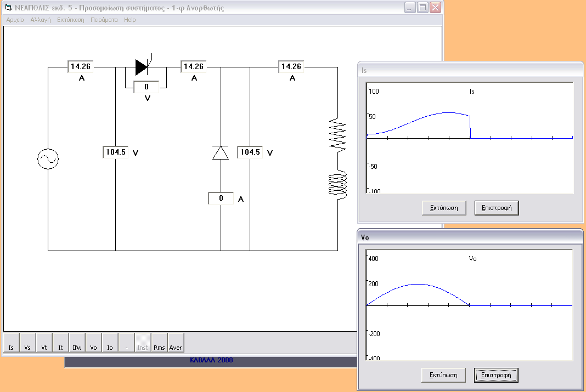Screen dimensions: 586x392
Task: Open the Πειράματα menu
Action: pos(104,20)
